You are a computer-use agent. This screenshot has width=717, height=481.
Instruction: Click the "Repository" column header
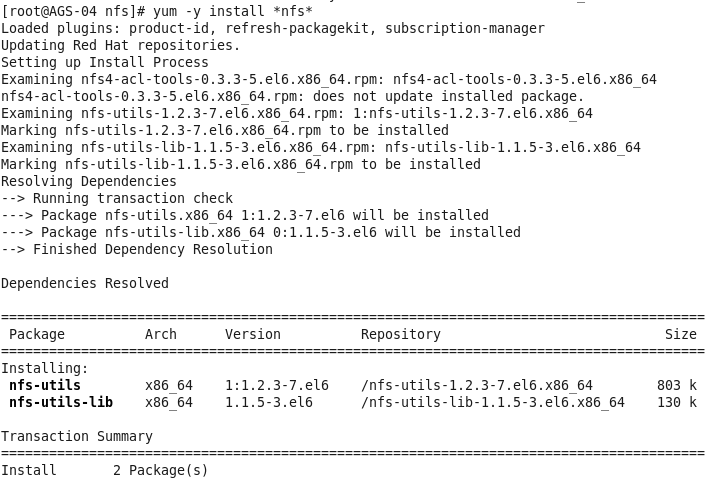pos(401,334)
